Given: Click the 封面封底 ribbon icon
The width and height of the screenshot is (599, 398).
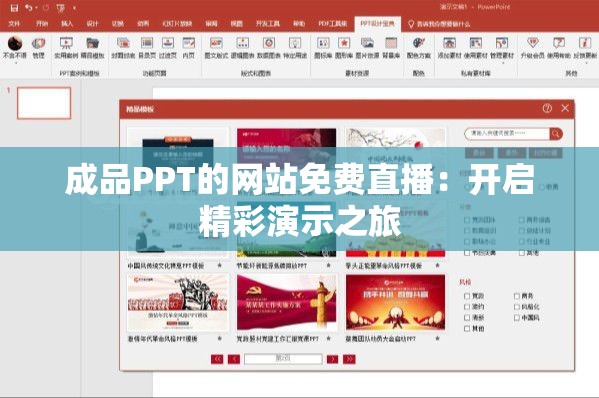Looking at the screenshot, I should tap(123, 48).
